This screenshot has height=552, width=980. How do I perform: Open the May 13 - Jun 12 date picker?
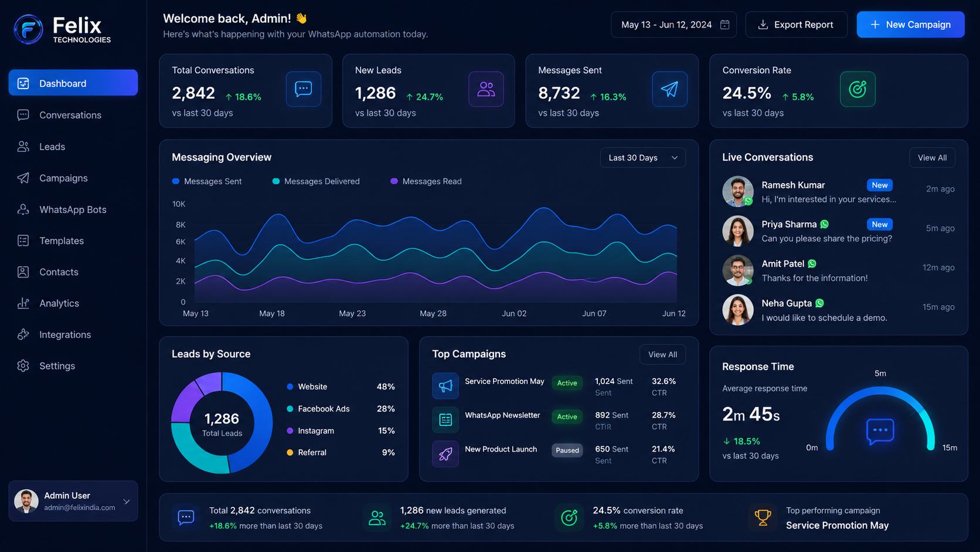click(x=673, y=25)
